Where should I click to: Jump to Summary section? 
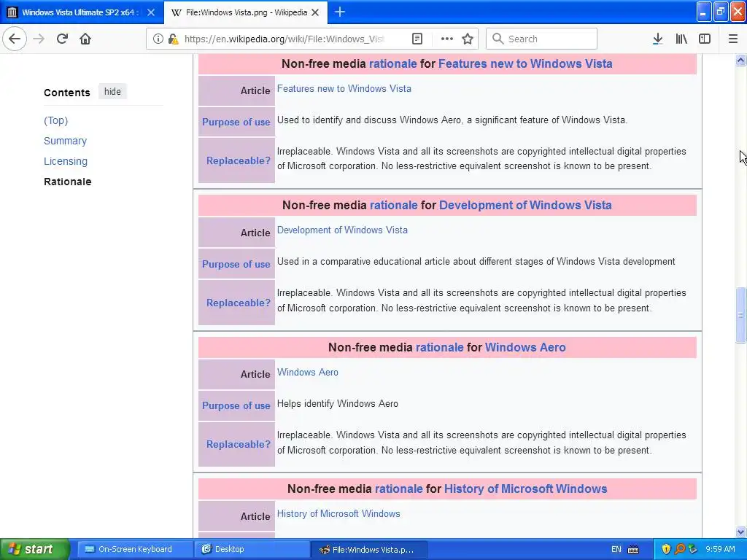tap(65, 141)
